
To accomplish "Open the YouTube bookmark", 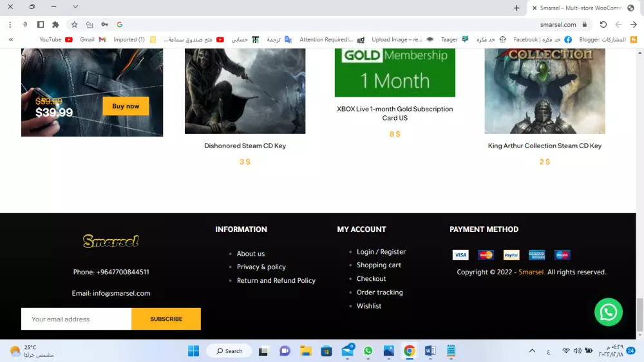I will (56, 39).
